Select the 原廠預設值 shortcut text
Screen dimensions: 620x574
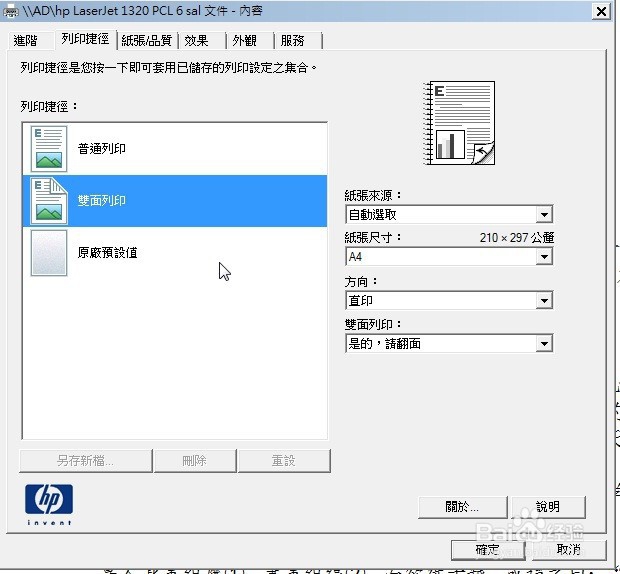point(108,253)
